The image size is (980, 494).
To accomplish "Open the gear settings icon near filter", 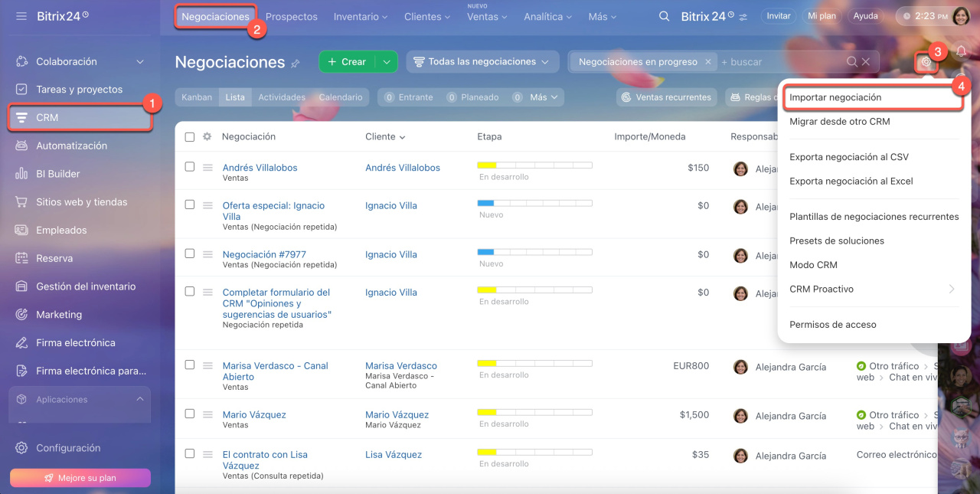I will click(x=926, y=62).
